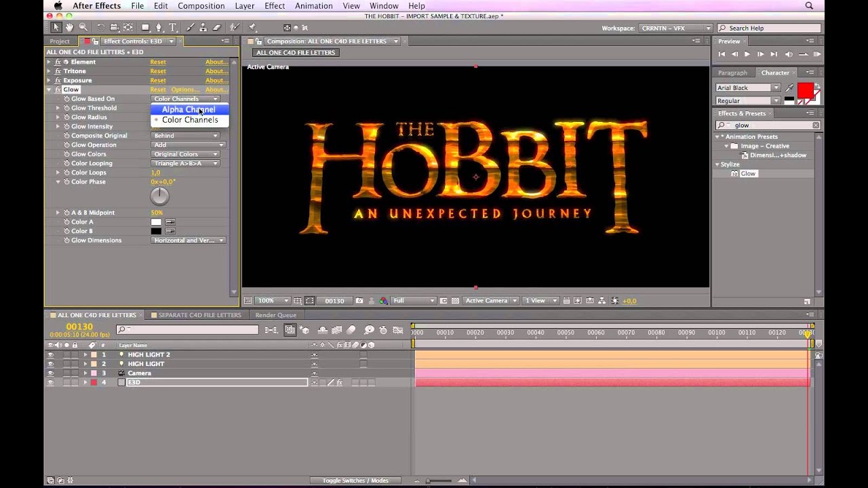Viewport: 868px width, 488px height.
Task: Click the Color B black swatch
Action: 156,231
